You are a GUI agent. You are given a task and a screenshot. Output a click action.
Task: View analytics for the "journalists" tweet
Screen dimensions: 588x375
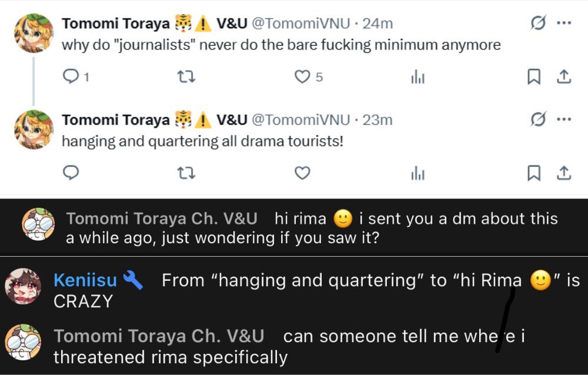click(x=417, y=77)
